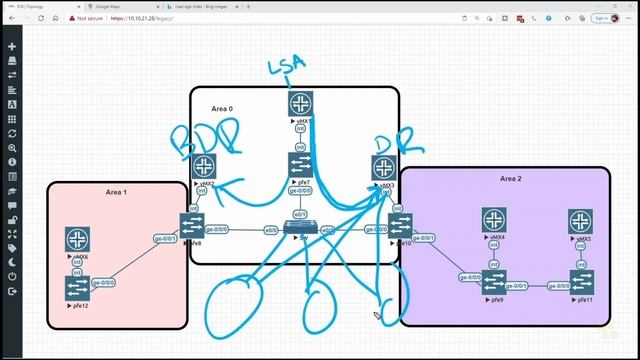This screenshot has width=640, height=360.
Task: Reload the page in the browser
Action: click(41, 18)
